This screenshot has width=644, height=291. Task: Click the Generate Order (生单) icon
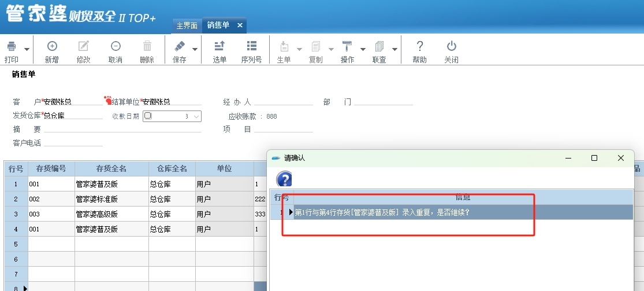[284, 46]
